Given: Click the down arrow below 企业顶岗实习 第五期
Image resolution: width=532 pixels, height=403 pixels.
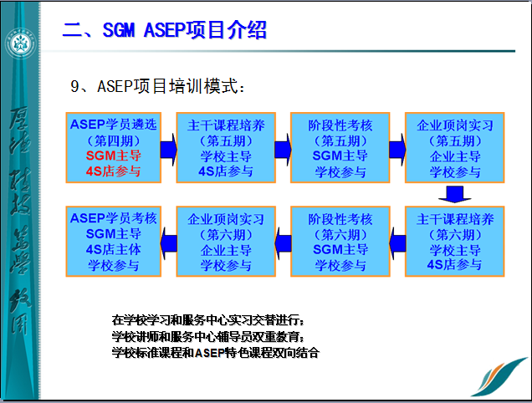Looking at the screenshot, I should click(455, 194).
